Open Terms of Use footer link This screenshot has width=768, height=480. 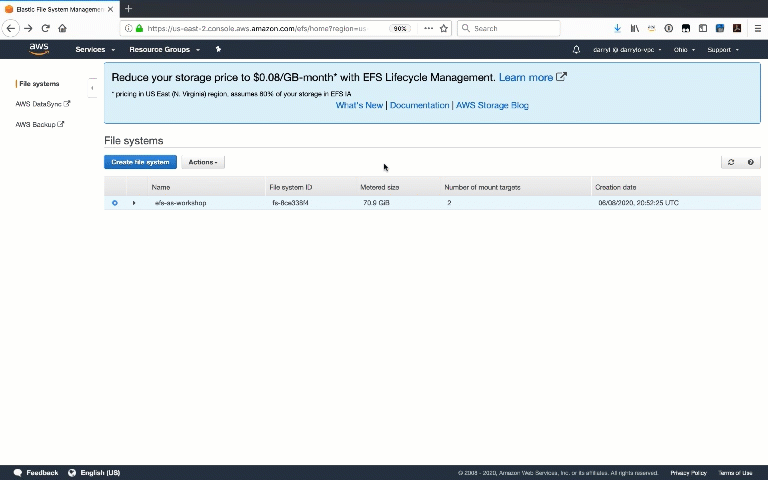click(735, 473)
